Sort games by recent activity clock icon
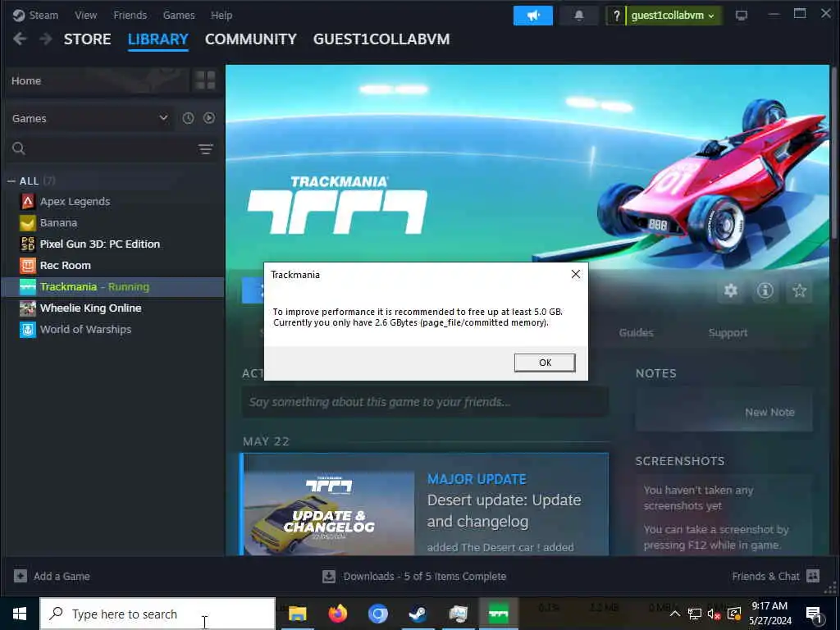This screenshot has width=840, height=630. click(x=188, y=118)
